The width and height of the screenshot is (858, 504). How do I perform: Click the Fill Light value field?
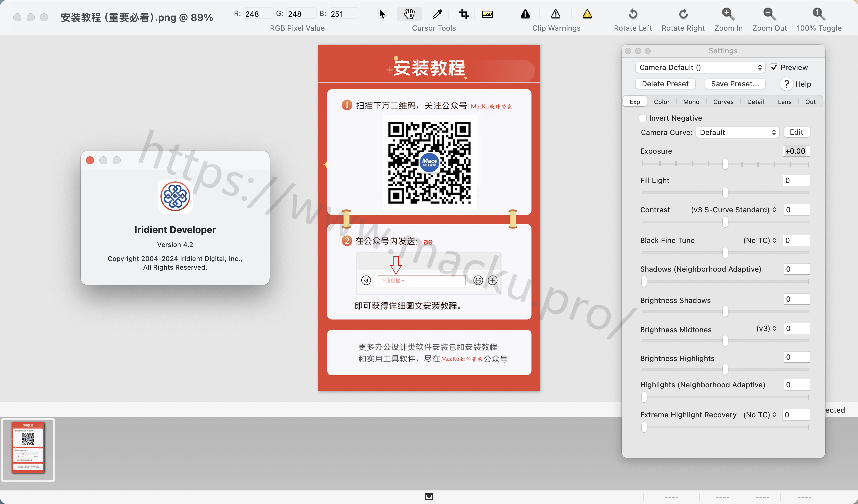pos(796,180)
